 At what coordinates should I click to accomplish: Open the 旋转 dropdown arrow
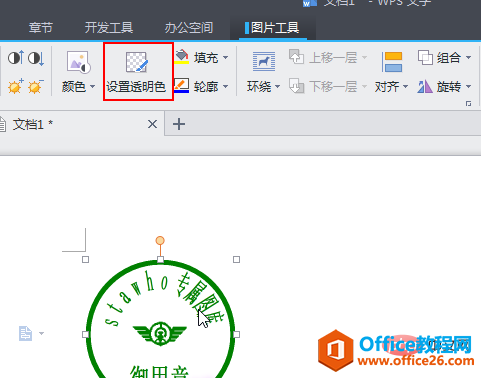pyautogui.click(x=468, y=87)
